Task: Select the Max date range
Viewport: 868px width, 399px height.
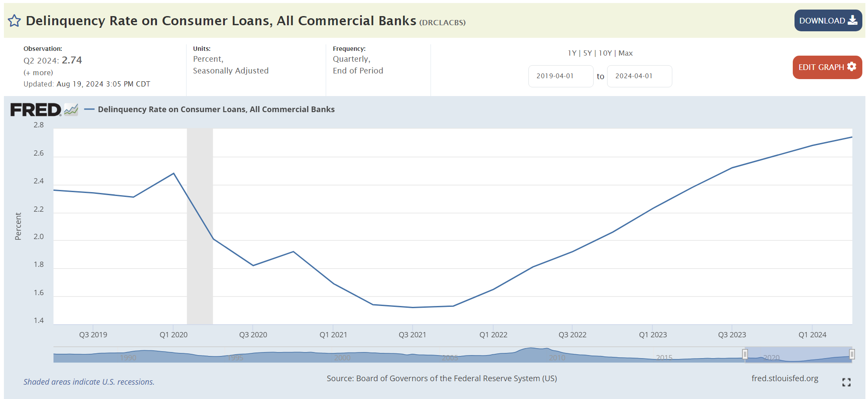Action: (625, 53)
